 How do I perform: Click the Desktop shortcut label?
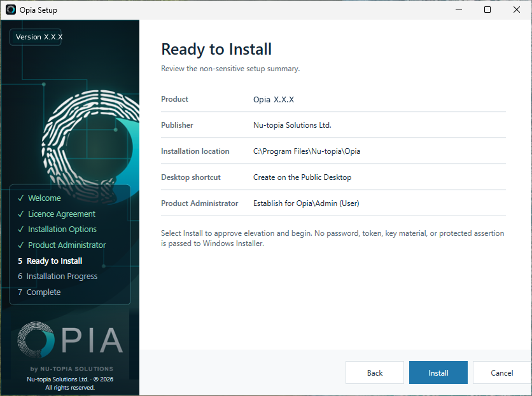[191, 177]
